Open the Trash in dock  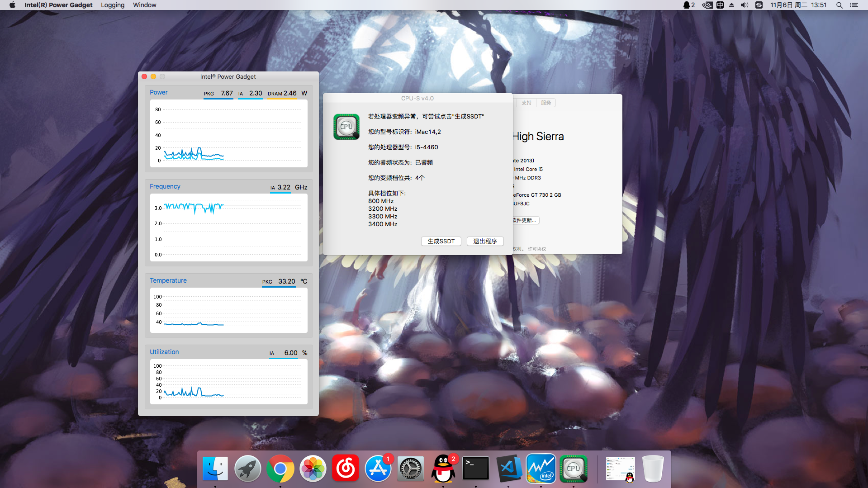click(653, 469)
